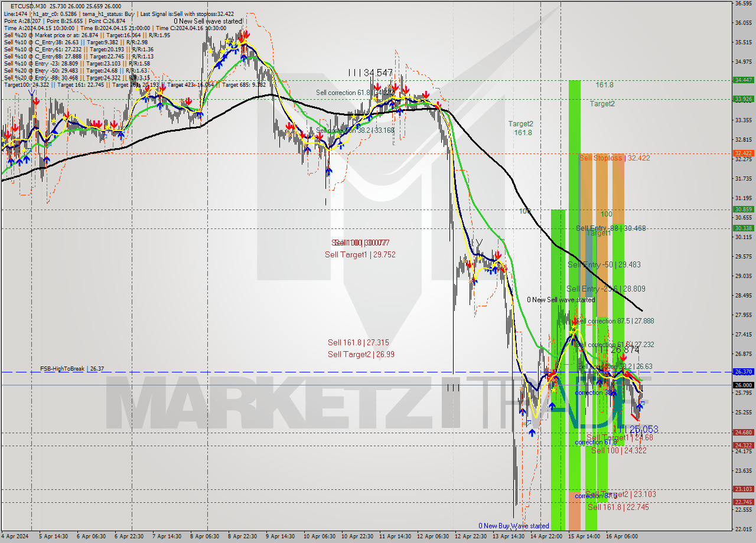
Task: Click the '13 Apr 14:30' time label
Action: 509,537
